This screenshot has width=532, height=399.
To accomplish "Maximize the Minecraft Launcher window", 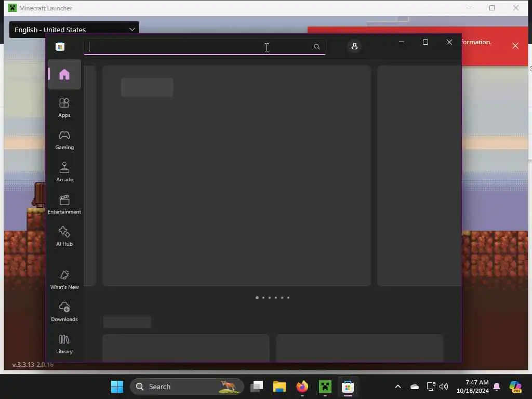I will pyautogui.click(x=492, y=8).
